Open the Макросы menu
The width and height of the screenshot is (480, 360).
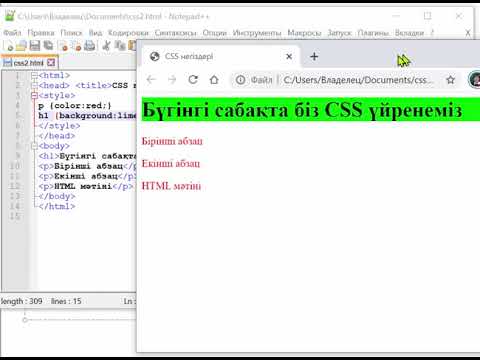tap(304, 33)
